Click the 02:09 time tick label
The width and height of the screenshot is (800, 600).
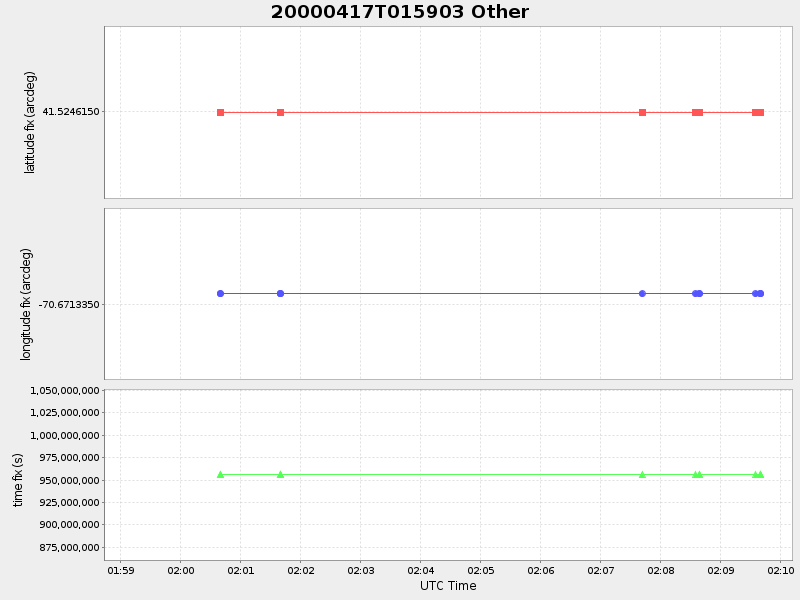(720, 570)
